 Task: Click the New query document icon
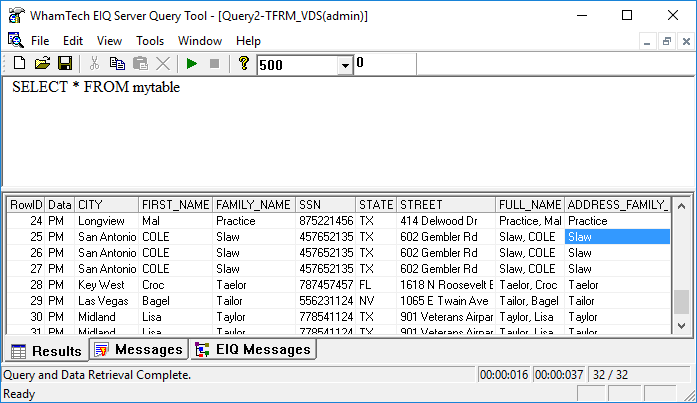19,63
